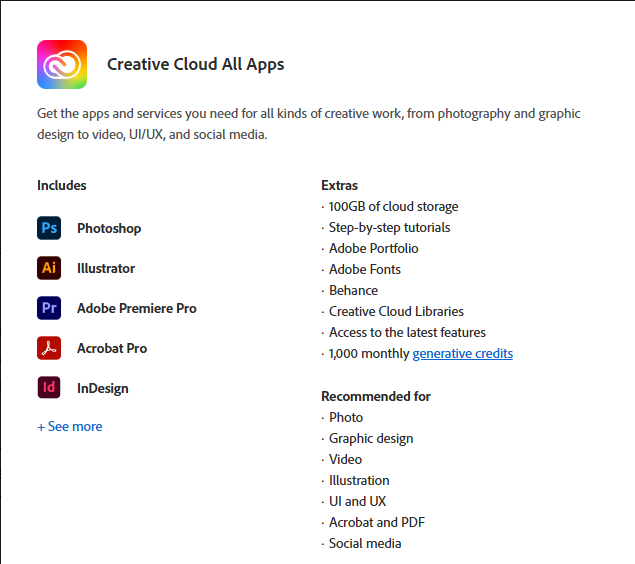The image size is (635, 564).
Task: Click the Step-by-step tutorials item
Action: click(389, 228)
